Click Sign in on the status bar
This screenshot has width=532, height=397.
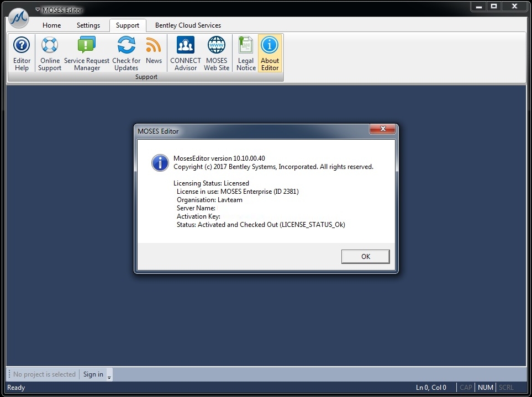(93, 374)
